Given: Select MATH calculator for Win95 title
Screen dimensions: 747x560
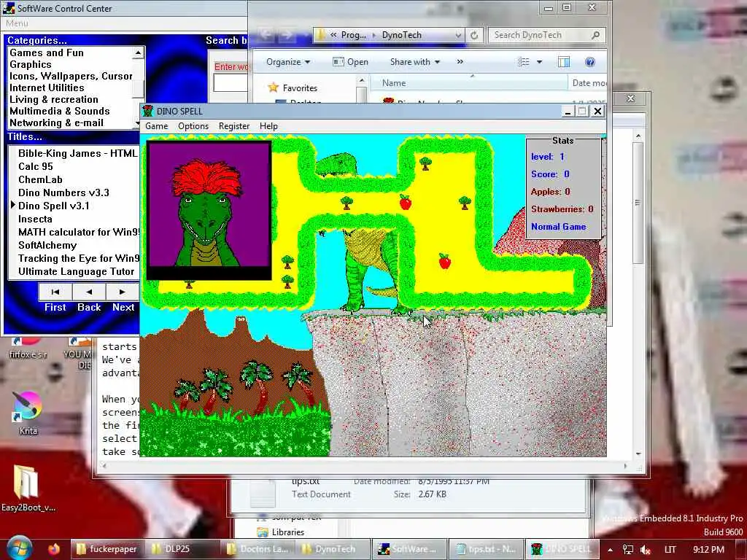Looking at the screenshot, I should click(x=79, y=232).
